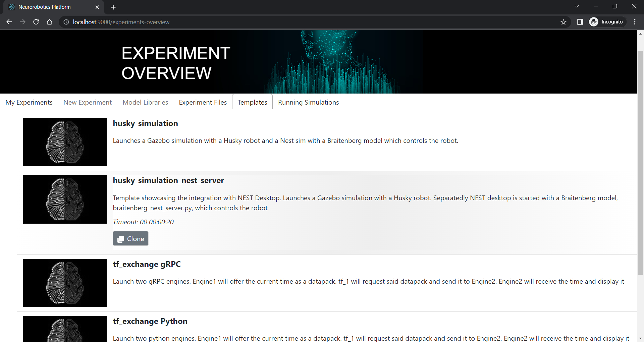Close the Neurorobotics Platform tab
644x342 pixels.
97,7
